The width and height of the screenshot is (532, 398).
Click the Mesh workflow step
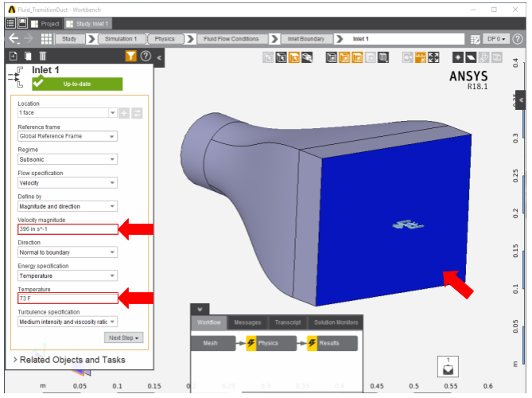[213, 343]
